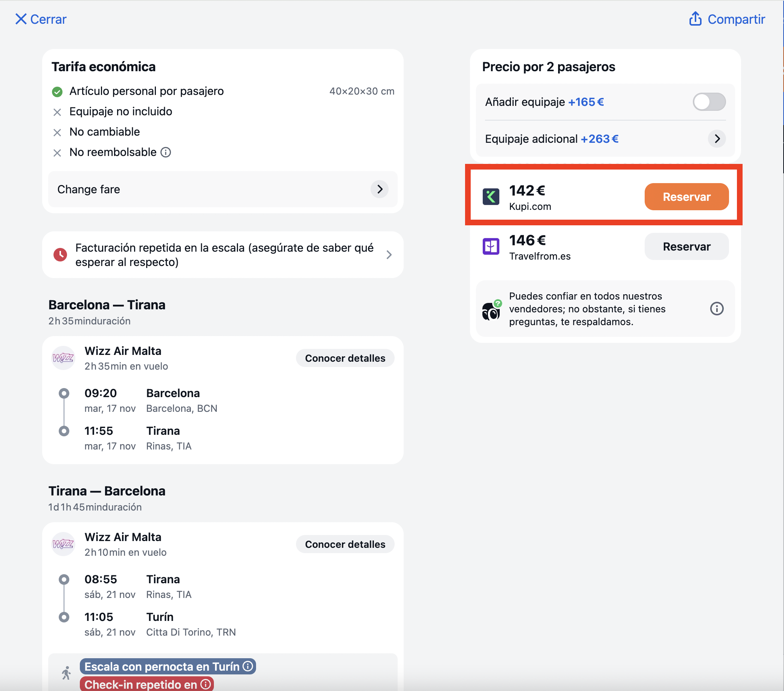Click Wizz Air logo on Barcelona–Tirana flight
784x691 pixels.
pyautogui.click(x=63, y=358)
